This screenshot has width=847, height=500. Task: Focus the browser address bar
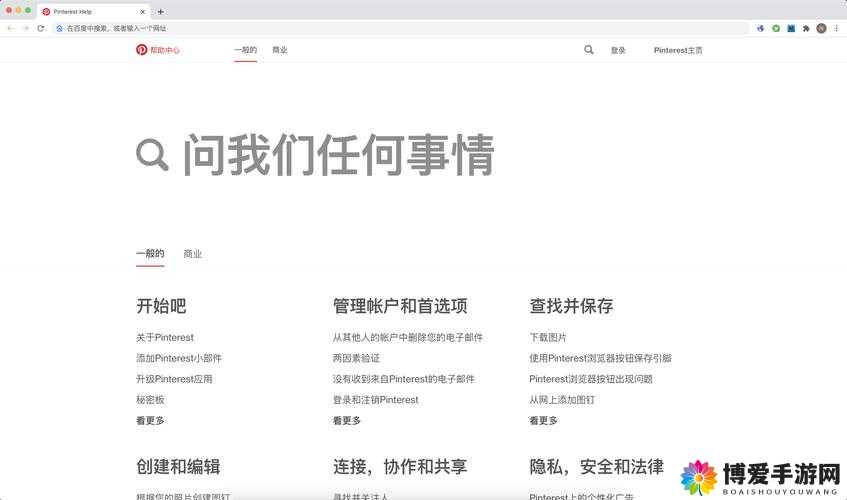pos(400,28)
